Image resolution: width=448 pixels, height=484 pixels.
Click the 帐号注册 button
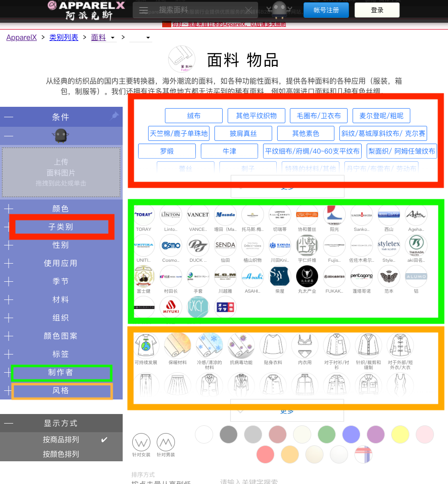(x=326, y=10)
